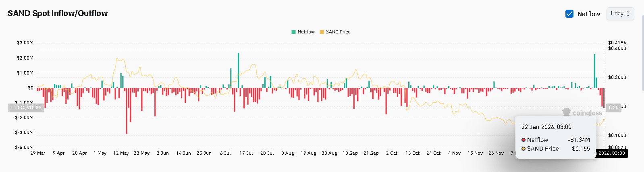Screen dimensions: 644x172
Task: Click the interval selector up-down arrows
Action: (628, 14)
